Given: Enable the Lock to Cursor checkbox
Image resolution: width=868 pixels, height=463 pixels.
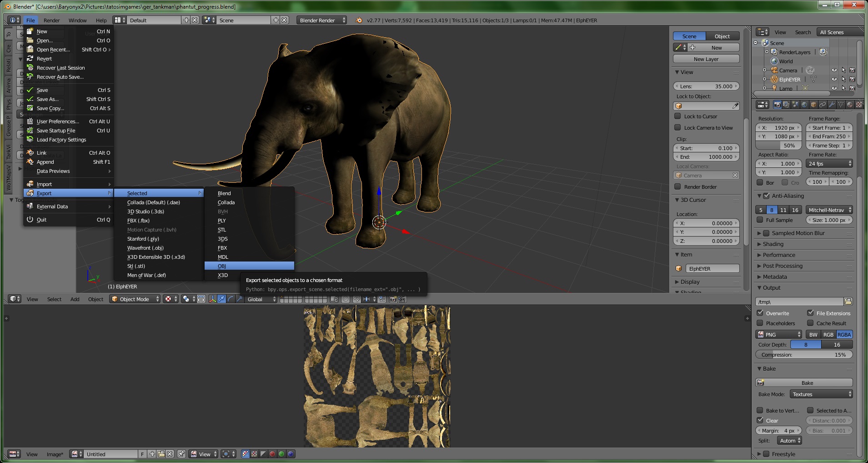Looking at the screenshot, I should point(677,116).
